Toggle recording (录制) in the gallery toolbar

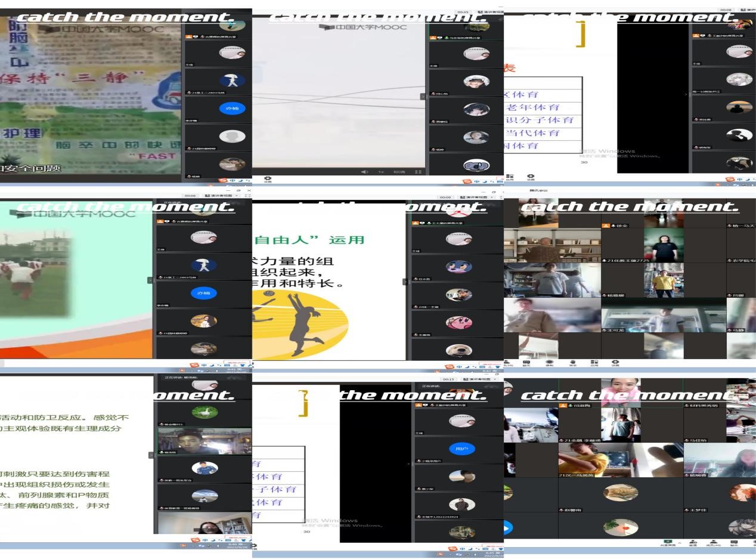coord(549,362)
